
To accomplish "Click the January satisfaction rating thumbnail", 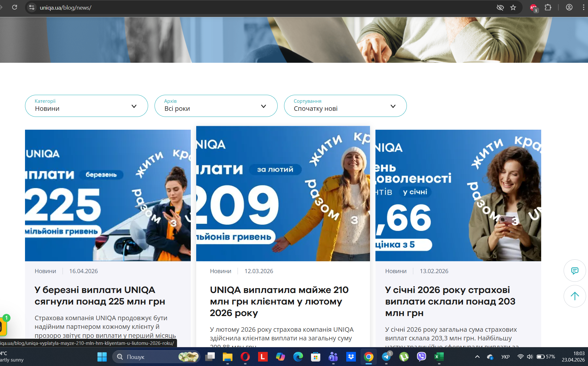I will tap(458, 195).
